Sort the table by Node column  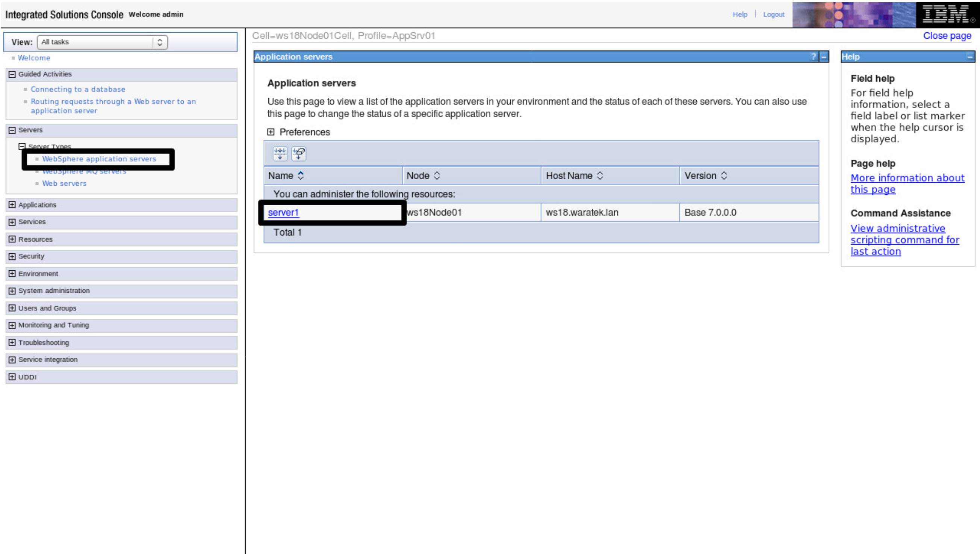[x=437, y=176]
